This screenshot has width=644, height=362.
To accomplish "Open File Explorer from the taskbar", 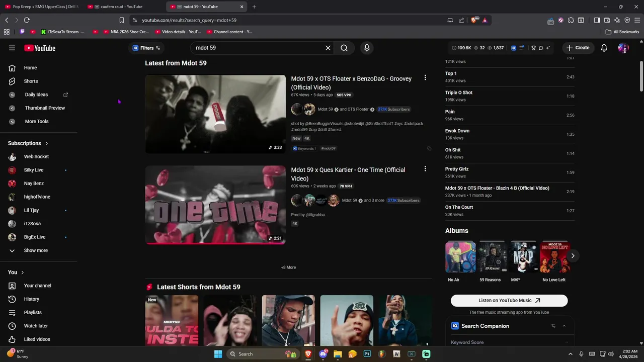I will (x=338, y=354).
